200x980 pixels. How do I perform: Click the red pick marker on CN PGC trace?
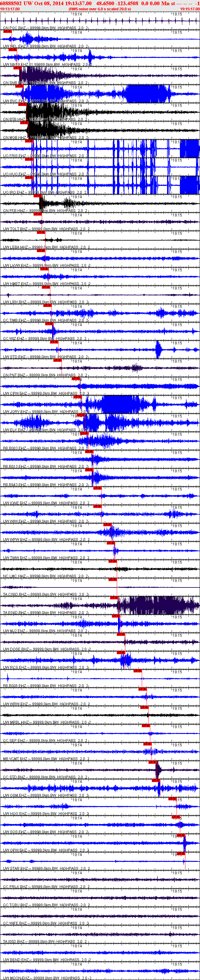(7, 31)
